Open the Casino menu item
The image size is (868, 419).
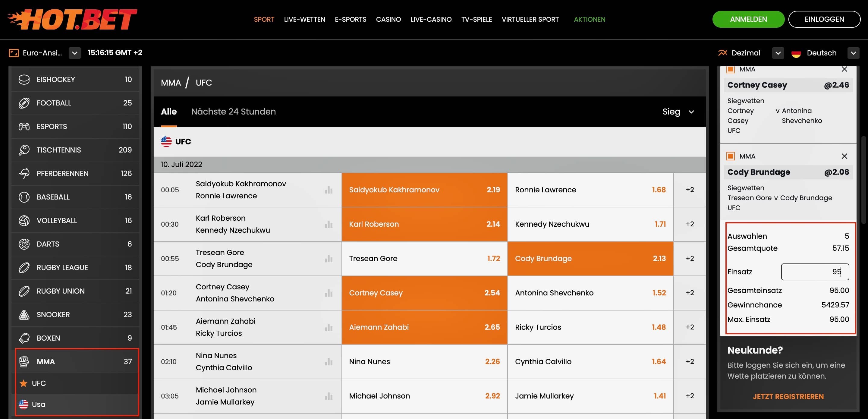pos(388,19)
